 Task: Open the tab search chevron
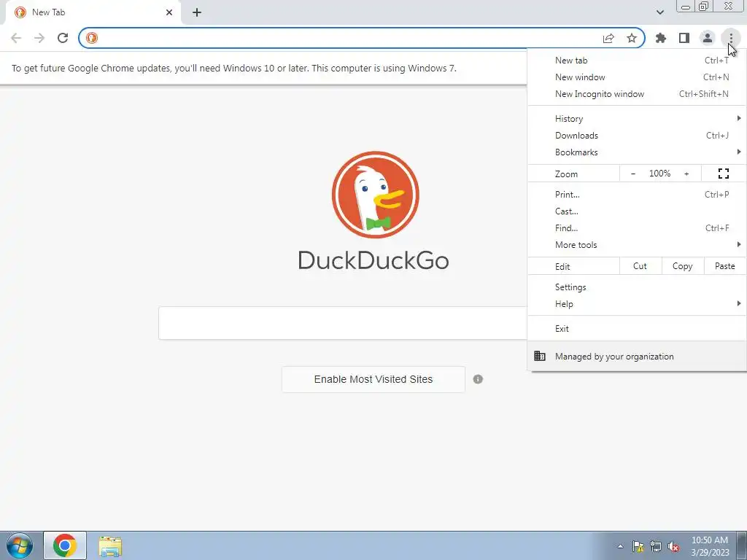pyautogui.click(x=659, y=12)
